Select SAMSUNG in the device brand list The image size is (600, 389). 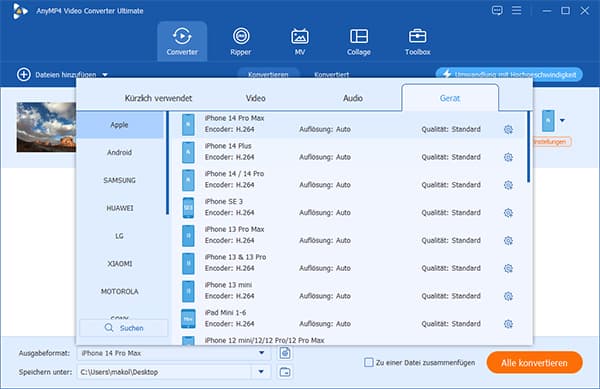(x=120, y=180)
